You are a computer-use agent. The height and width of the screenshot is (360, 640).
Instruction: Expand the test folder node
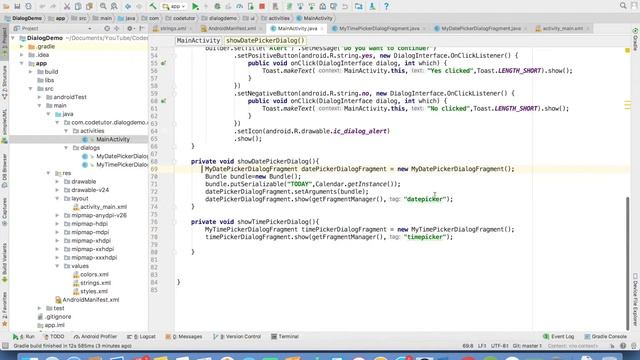click(x=40, y=308)
